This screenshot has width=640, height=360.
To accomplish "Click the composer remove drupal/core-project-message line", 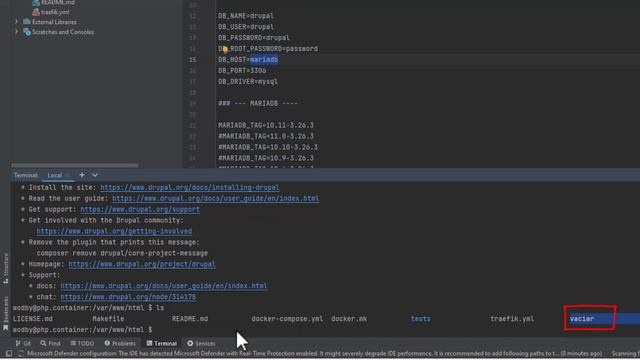I will click(x=122, y=253).
